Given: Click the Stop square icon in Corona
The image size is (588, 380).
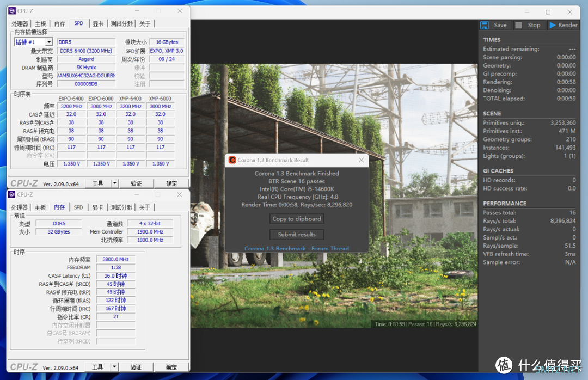Looking at the screenshot, I should point(518,25).
